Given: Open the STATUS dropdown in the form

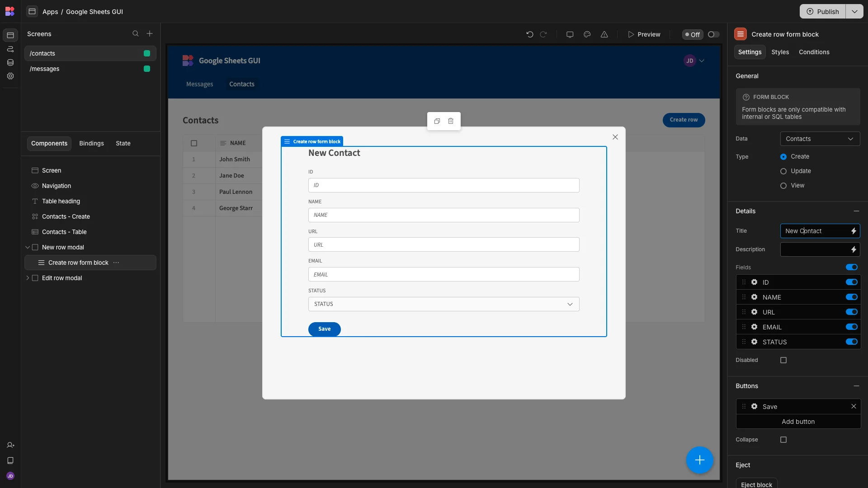Looking at the screenshot, I should click(x=443, y=304).
